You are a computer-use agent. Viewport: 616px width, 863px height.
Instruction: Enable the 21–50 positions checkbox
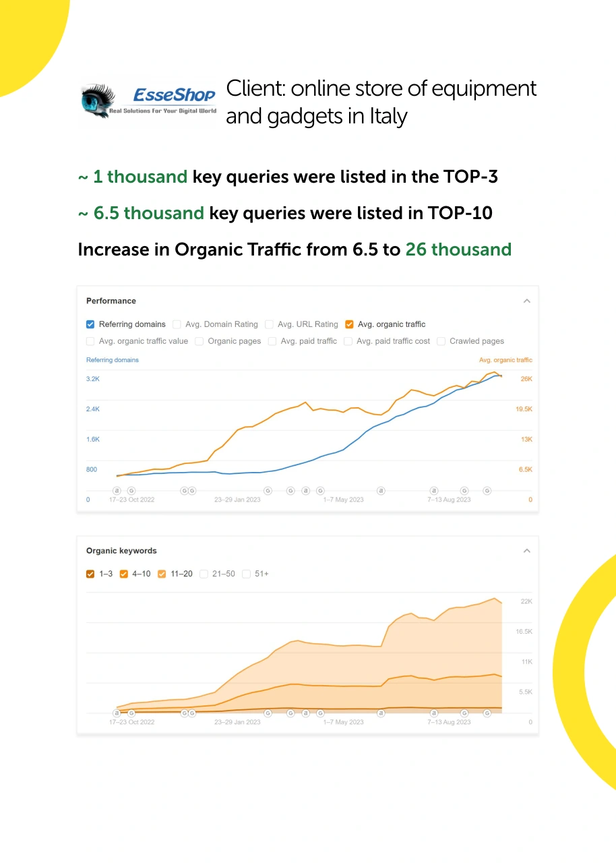(x=204, y=574)
